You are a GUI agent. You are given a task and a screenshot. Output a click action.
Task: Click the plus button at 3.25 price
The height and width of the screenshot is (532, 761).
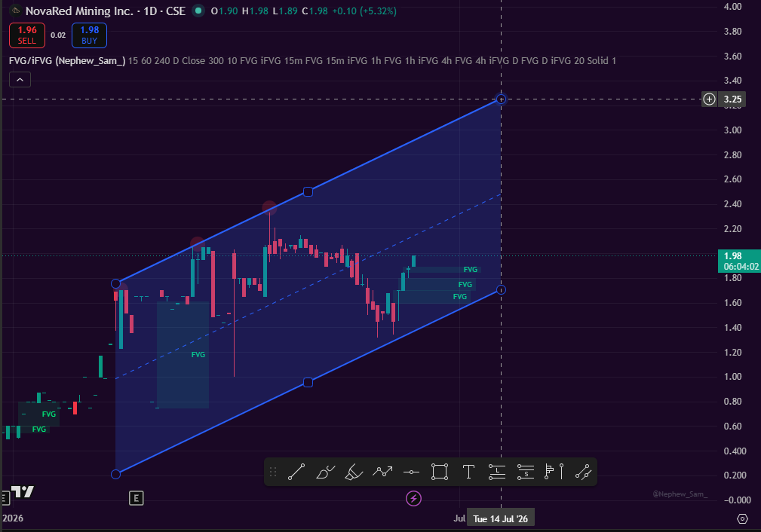click(709, 99)
